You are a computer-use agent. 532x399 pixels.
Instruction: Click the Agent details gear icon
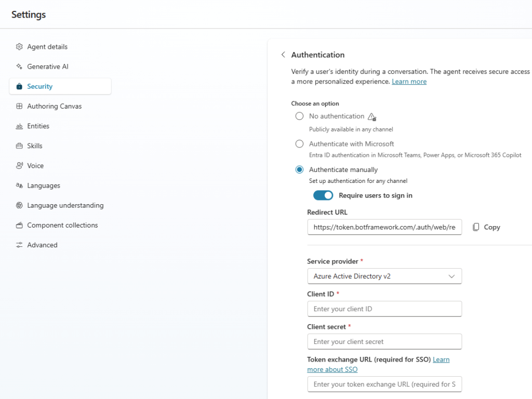coord(19,47)
